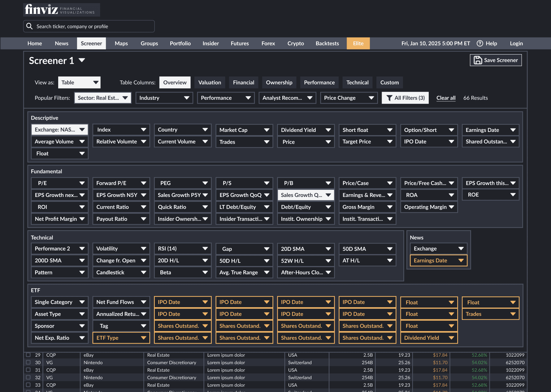Tick the checkbox for row 32
This screenshot has width=551, height=392.
click(x=28, y=377)
